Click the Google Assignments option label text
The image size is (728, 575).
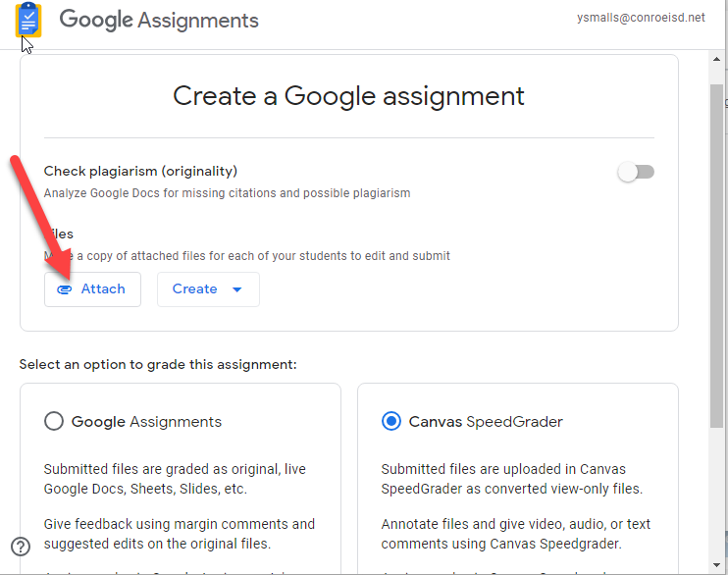[146, 422]
